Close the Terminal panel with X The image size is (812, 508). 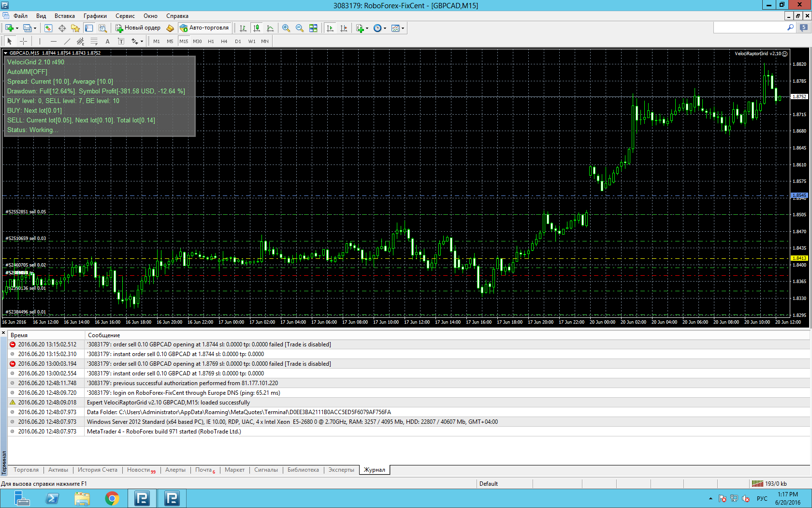click(3, 333)
